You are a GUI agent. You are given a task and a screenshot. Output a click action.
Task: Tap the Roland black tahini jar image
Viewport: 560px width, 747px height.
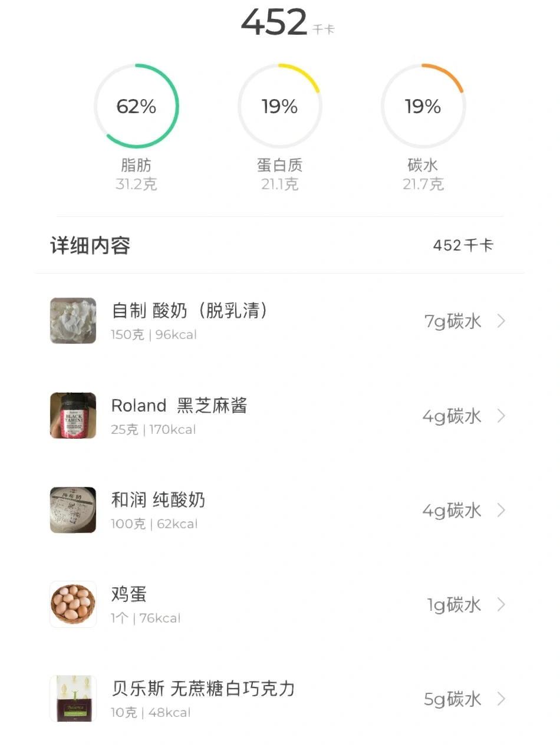point(73,416)
